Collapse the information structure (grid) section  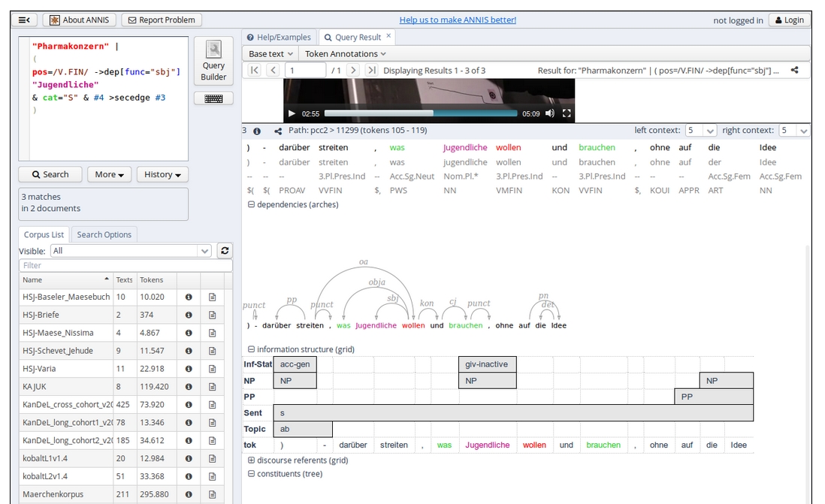click(x=251, y=349)
